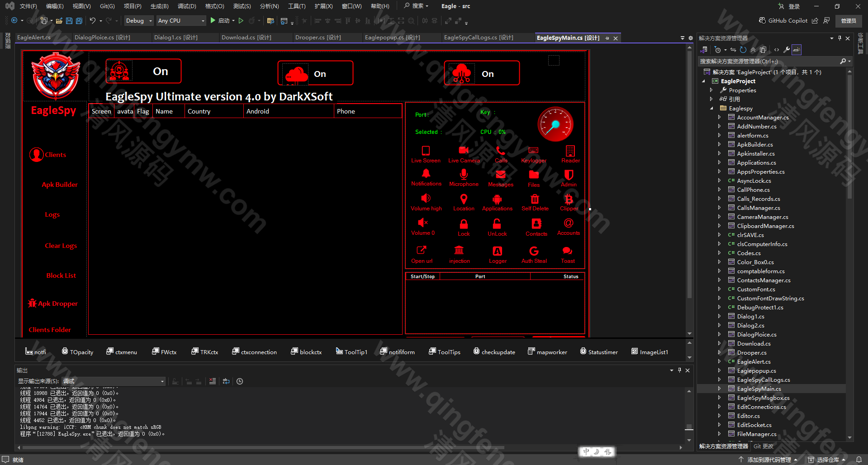Select the red CPU gauge control
The image size is (868, 465).
pos(555,124)
